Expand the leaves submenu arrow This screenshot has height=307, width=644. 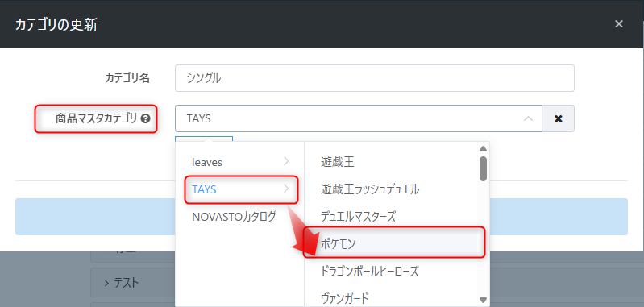(x=286, y=162)
